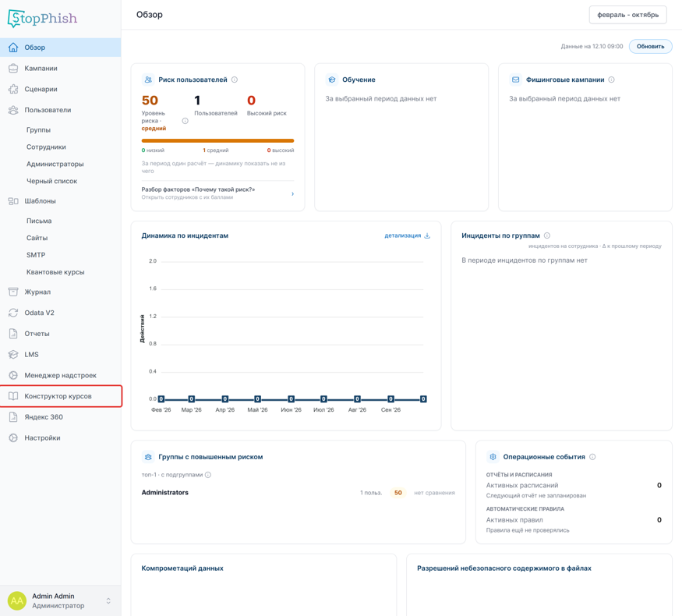Click the Фишинговые кампании envelope icon
This screenshot has width=682, height=616.
pyautogui.click(x=516, y=80)
